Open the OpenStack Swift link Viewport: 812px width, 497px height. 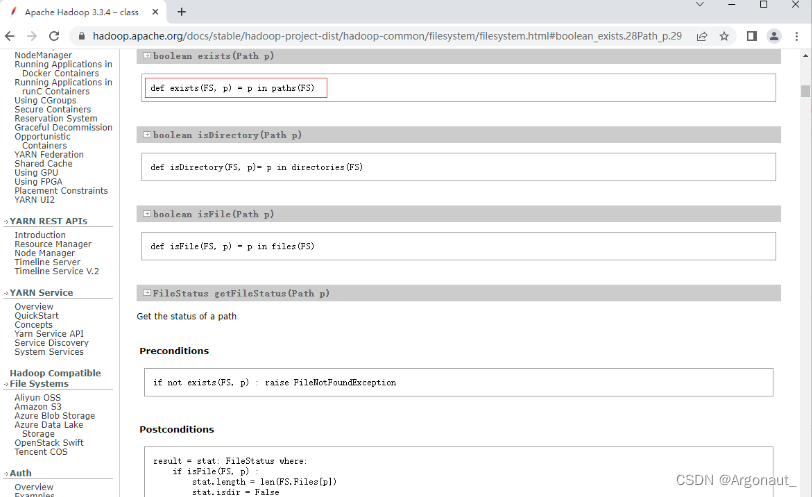(x=49, y=443)
